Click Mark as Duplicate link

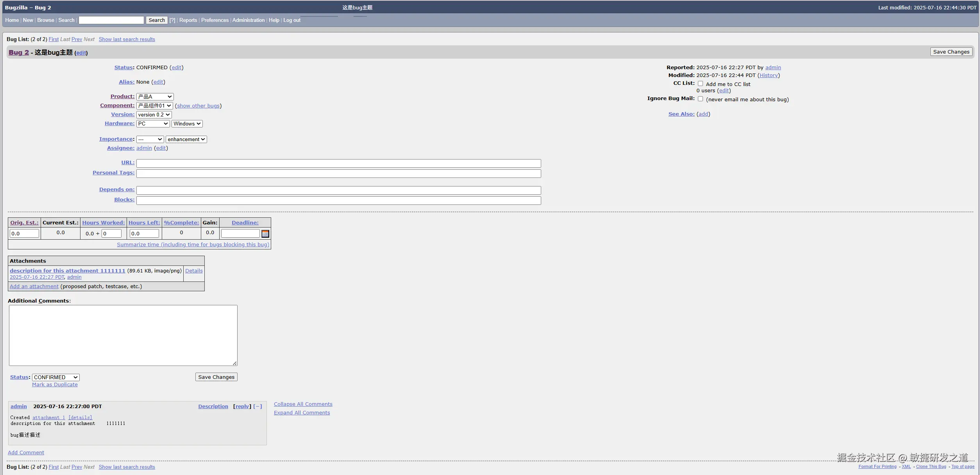click(x=55, y=385)
